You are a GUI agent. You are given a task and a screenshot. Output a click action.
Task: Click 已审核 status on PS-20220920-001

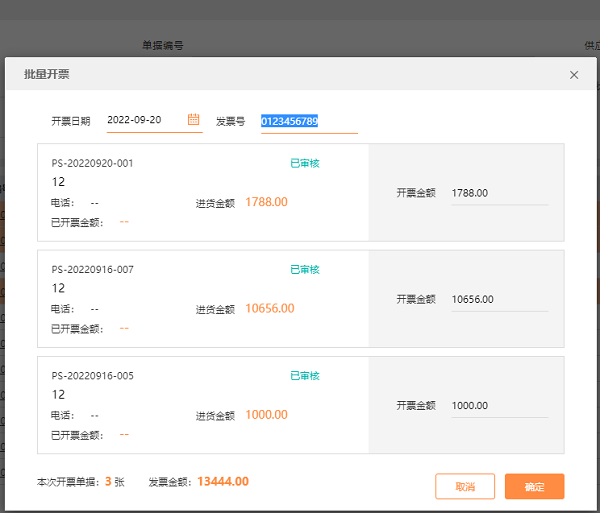tap(304, 163)
